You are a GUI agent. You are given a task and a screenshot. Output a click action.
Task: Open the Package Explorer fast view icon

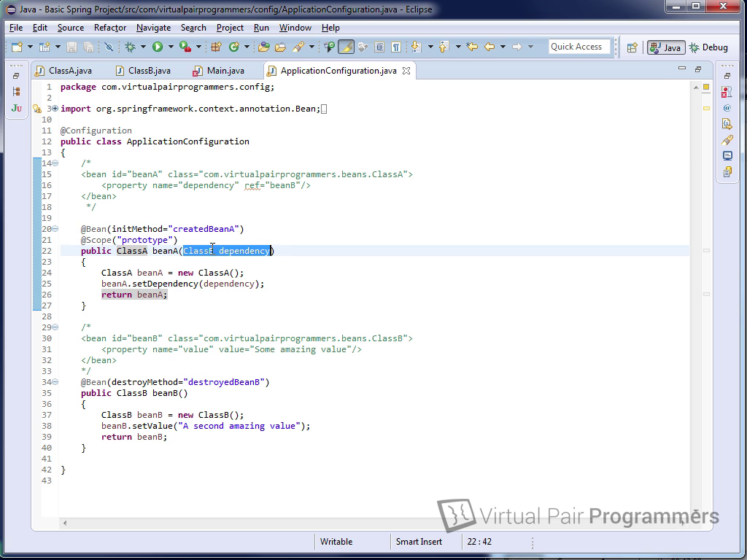(16, 91)
